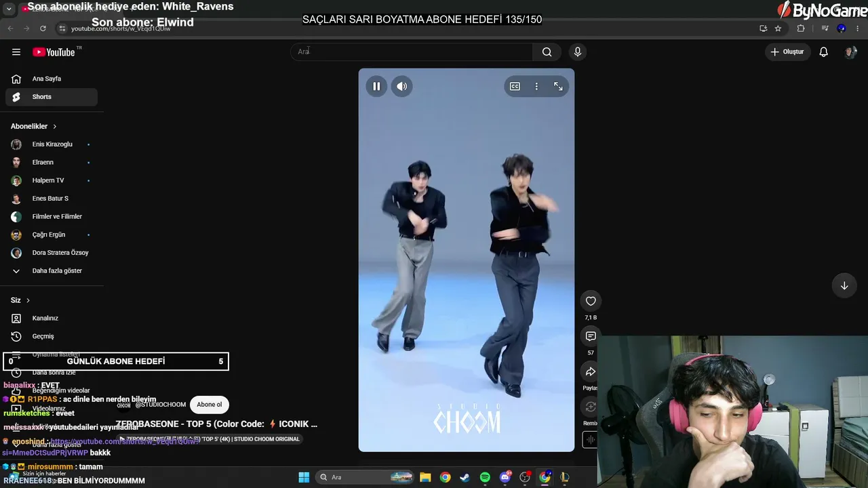
Task: Go back in Chrome browser
Action: click(x=10, y=28)
